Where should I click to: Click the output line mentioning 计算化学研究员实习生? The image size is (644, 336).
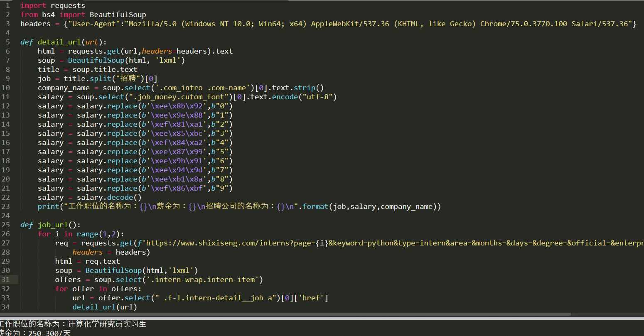(73, 324)
